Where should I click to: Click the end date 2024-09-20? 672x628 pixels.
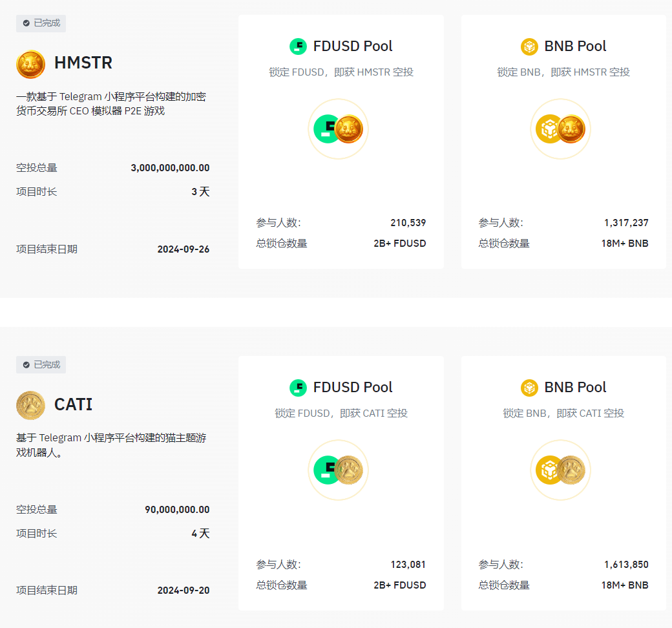pos(184,591)
